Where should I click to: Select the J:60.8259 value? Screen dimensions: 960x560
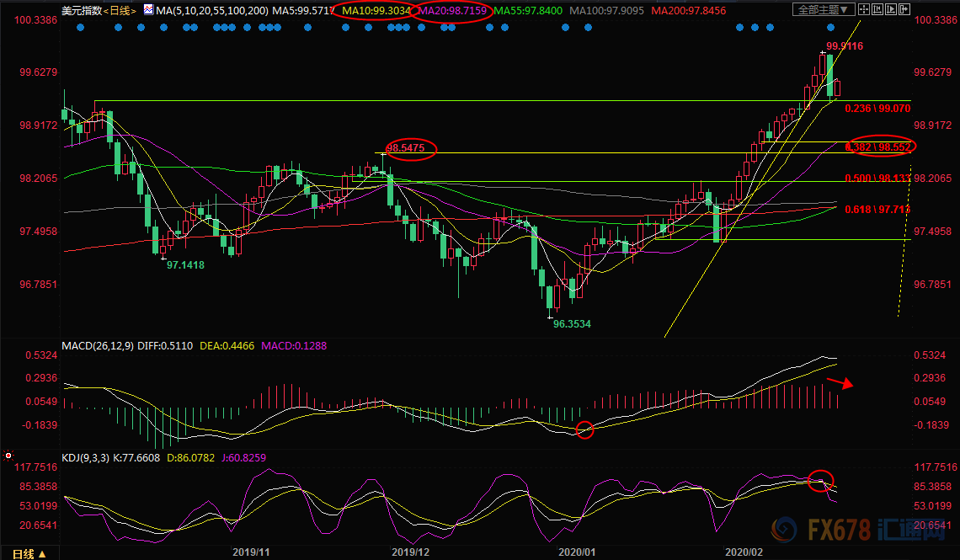pos(243,458)
